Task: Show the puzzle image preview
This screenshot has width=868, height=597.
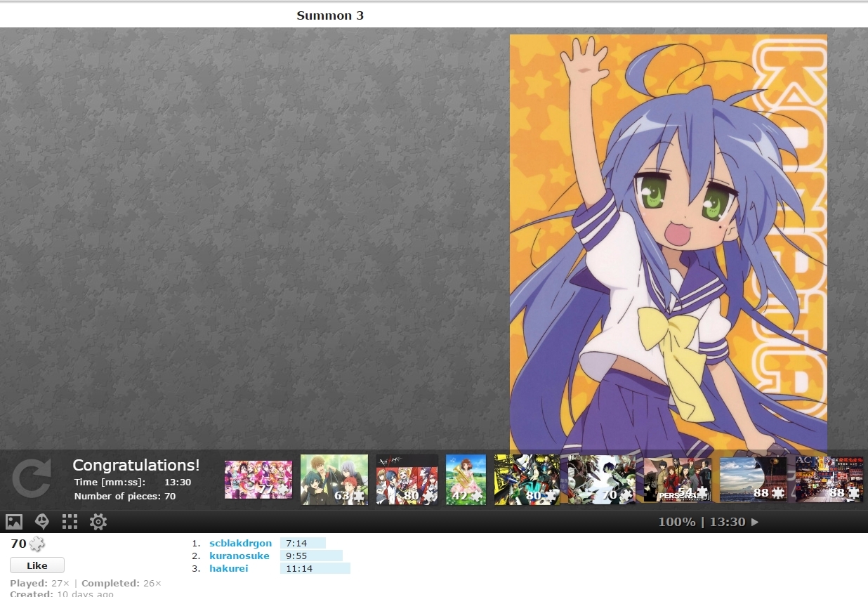Action: coord(14,522)
